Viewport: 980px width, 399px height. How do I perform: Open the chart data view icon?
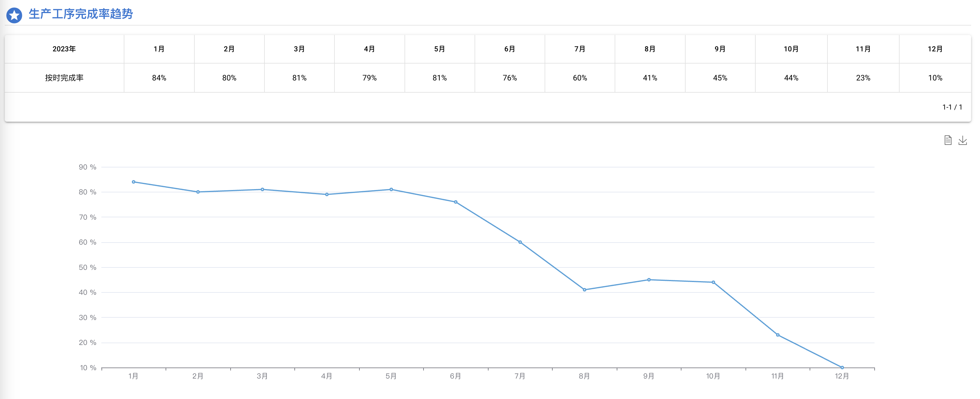[x=948, y=140]
